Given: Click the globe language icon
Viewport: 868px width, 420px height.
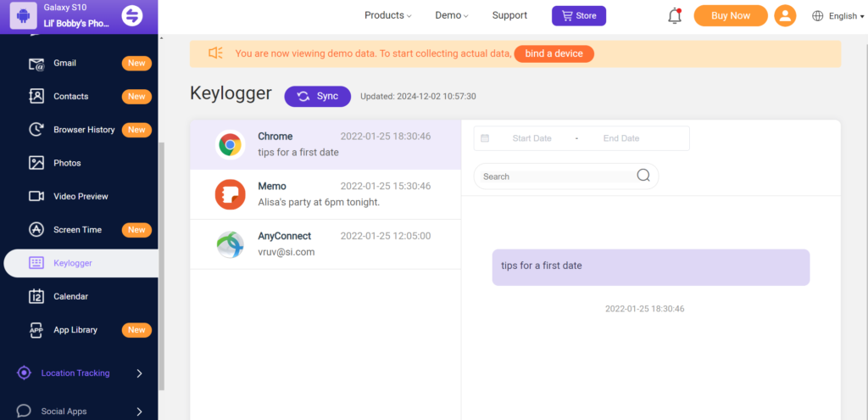Looking at the screenshot, I should [818, 16].
